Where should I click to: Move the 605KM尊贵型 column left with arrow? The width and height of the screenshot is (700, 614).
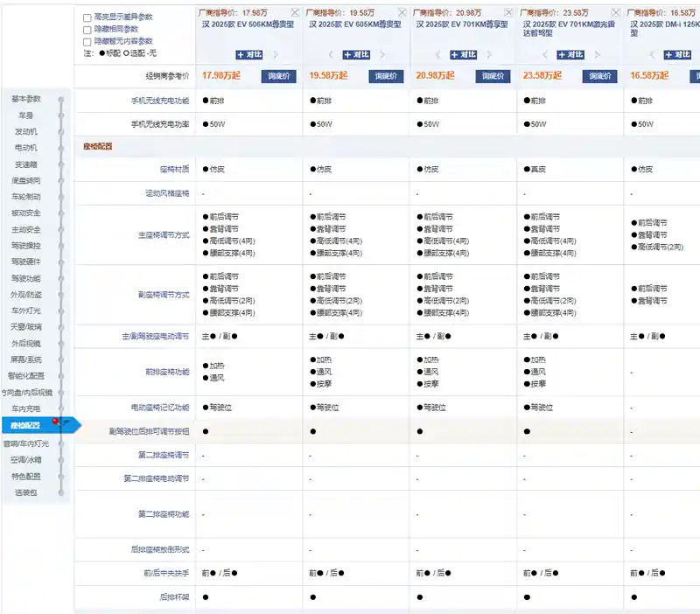point(331,55)
